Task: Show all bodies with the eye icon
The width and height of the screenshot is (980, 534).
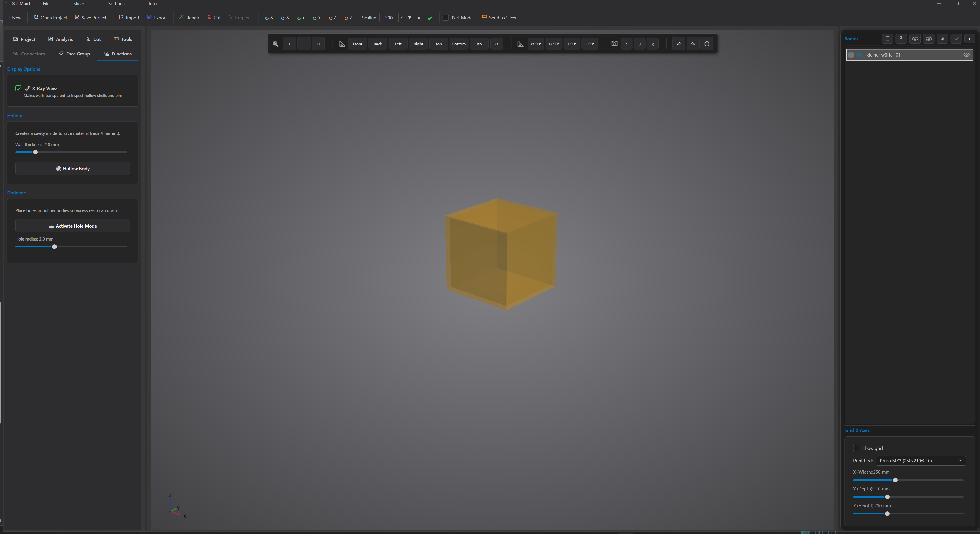Action: coord(915,39)
